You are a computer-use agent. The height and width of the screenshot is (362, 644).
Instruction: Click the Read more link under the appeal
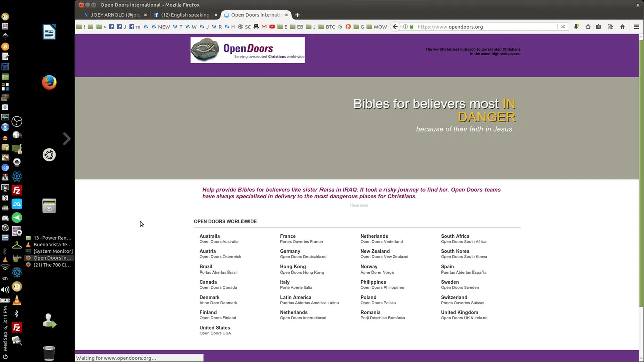(x=359, y=205)
